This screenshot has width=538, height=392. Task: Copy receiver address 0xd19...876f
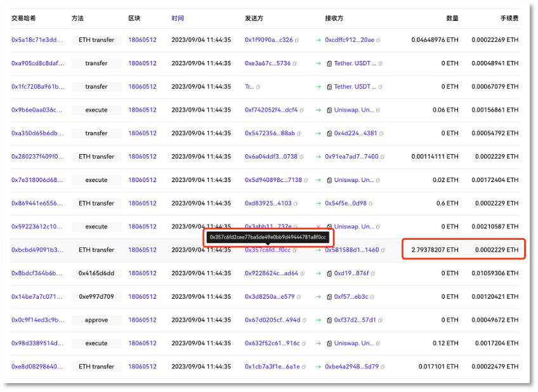373,273
